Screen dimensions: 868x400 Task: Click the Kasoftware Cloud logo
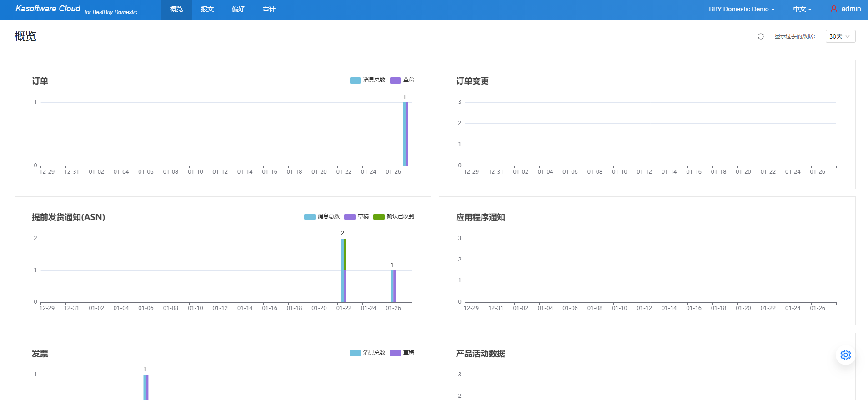click(x=48, y=9)
